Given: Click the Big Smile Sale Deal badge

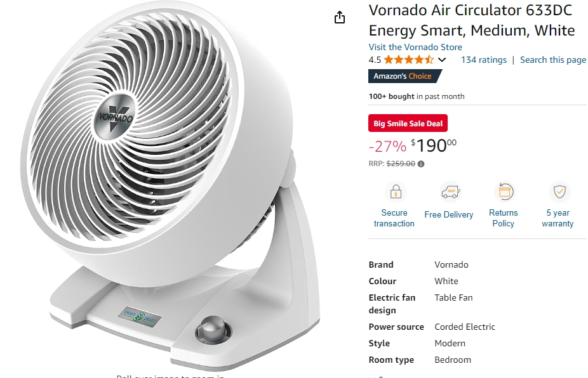Looking at the screenshot, I should (x=408, y=123).
